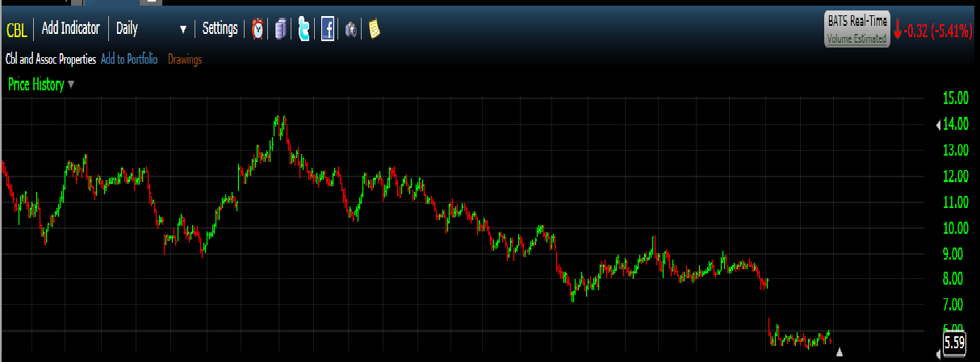The image size is (980, 362).
Task: Expand the Price History dropdown arrow
Action: click(x=71, y=84)
